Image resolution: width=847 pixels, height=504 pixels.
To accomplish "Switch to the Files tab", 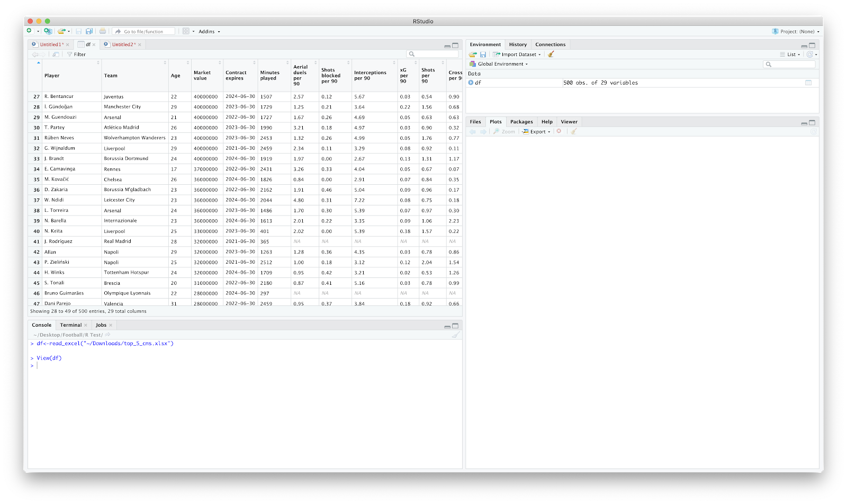I will (x=475, y=122).
